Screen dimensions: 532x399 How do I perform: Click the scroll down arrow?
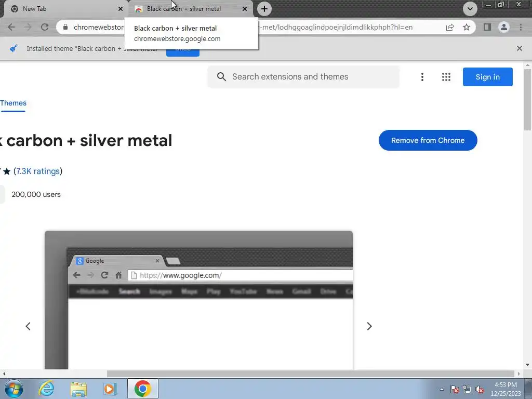527,365
